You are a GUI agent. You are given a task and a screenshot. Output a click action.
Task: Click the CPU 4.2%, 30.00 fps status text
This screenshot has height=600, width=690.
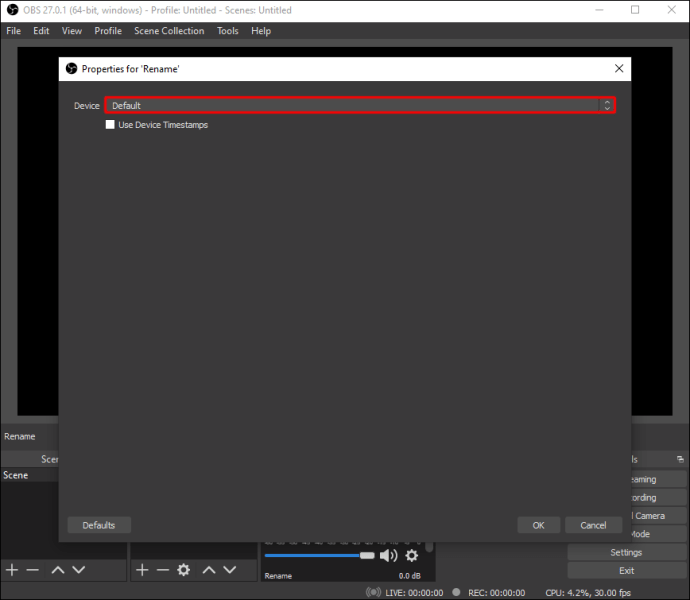(x=588, y=593)
